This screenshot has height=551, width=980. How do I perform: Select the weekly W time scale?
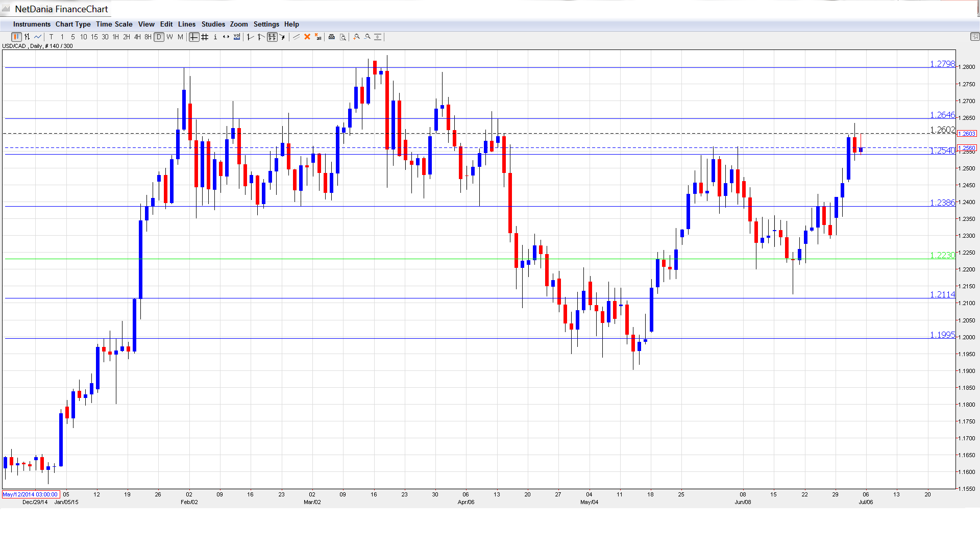[169, 37]
